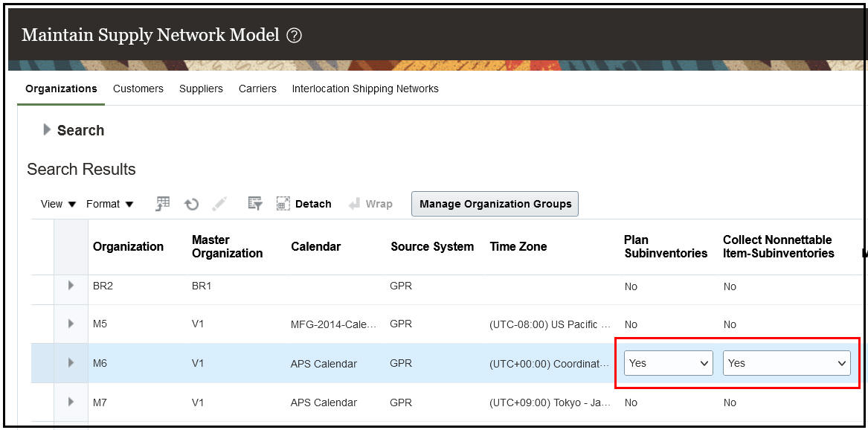Switch to the Suppliers tab

201,89
